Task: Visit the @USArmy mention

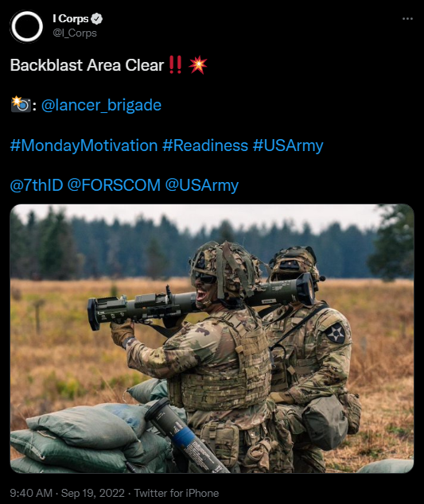Action: point(202,185)
